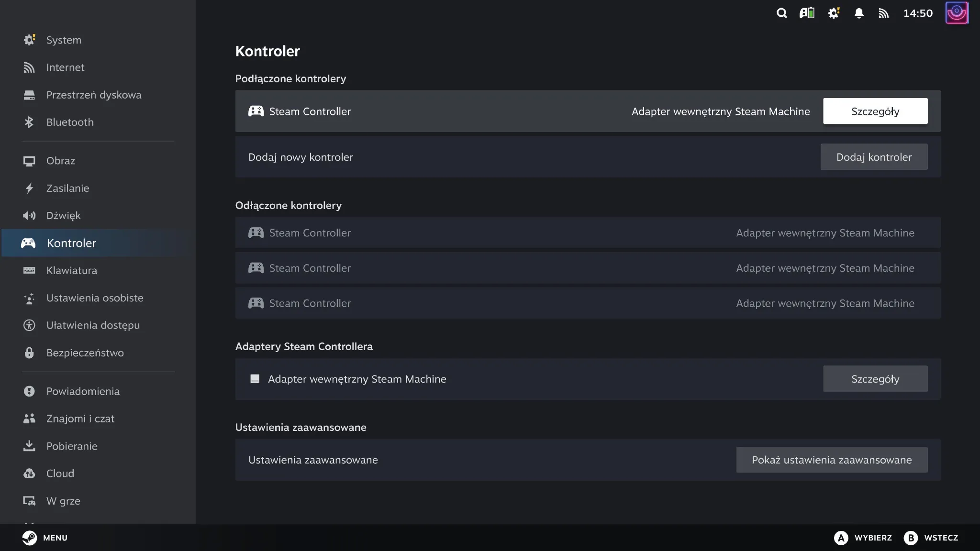The height and width of the screenshot is (551, 980).
Task: Click the Powiadomienia alert icon
Action: pyautogui.click(x=29, y=391)
